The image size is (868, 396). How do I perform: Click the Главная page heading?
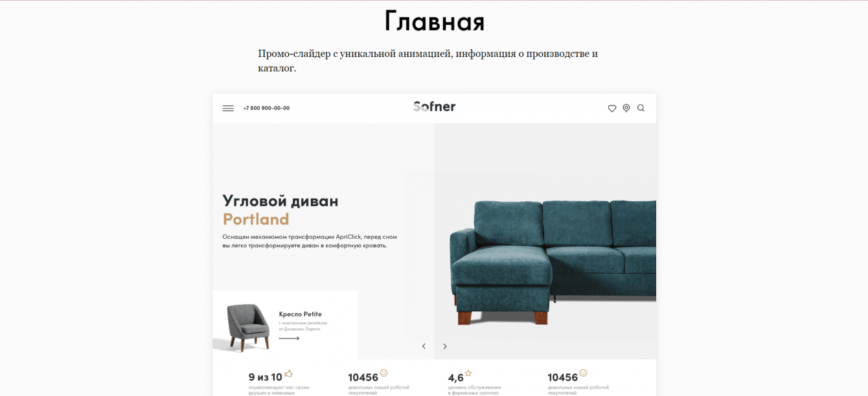click(434, 21)
